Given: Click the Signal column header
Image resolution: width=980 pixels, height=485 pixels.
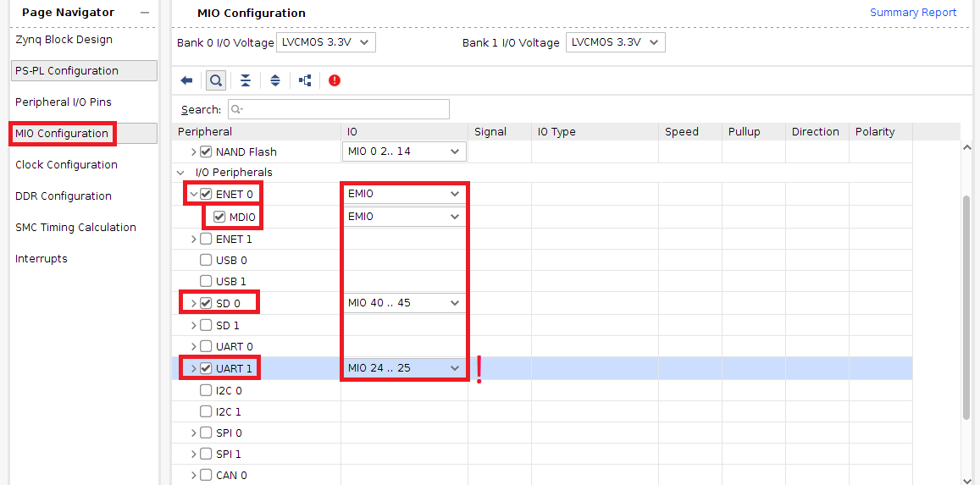Looking at the screenshot, I should [500, 132].
